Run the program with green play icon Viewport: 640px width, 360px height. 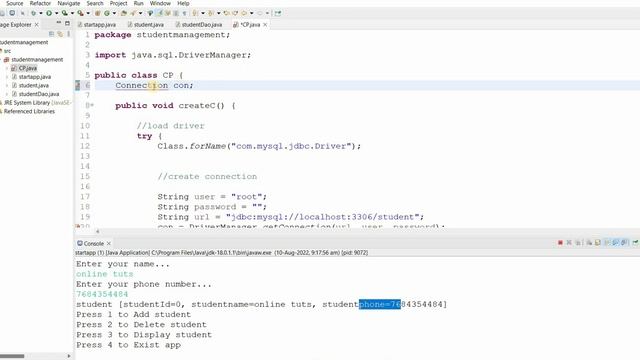[x=49, y=13]
